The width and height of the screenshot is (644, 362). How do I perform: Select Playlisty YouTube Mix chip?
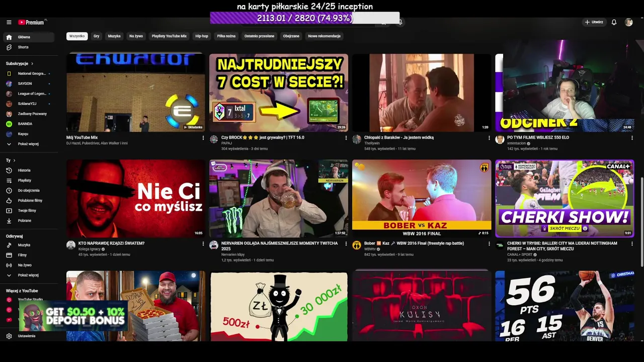pyautogui.click(x=169, y=36)
